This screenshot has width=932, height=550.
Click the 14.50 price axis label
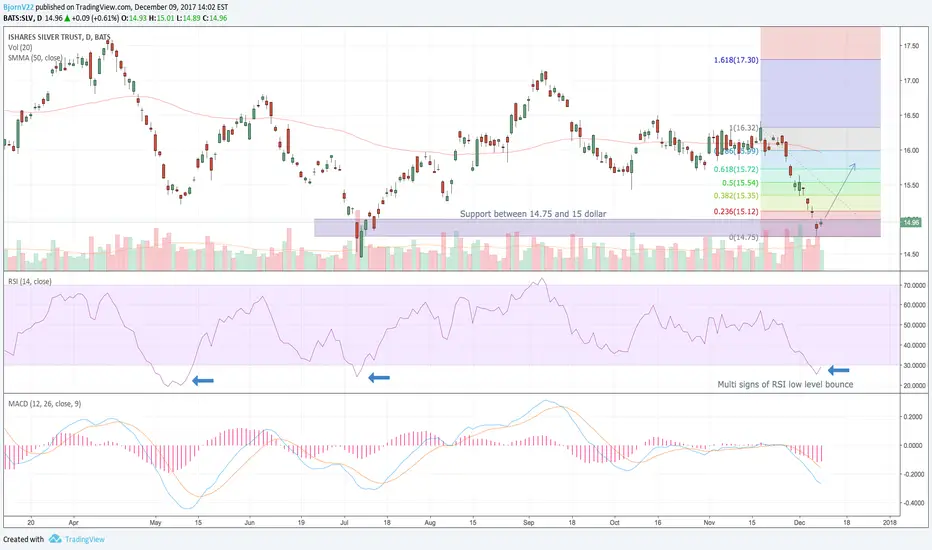(x=911, y=254)
